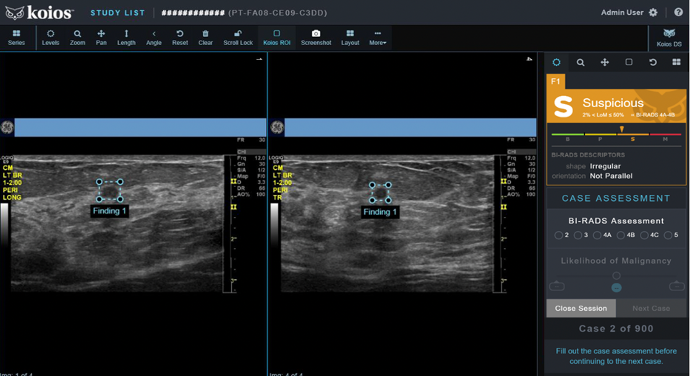Click right viewport top-right corner icon
The height and width of the screenshot is (376, 690).
coord(529,59)
